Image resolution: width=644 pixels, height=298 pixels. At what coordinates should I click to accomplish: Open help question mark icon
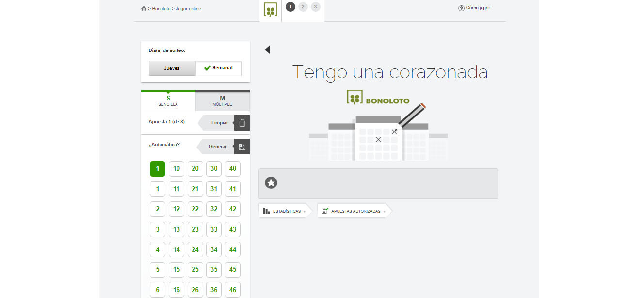click(x=461, y=8)
